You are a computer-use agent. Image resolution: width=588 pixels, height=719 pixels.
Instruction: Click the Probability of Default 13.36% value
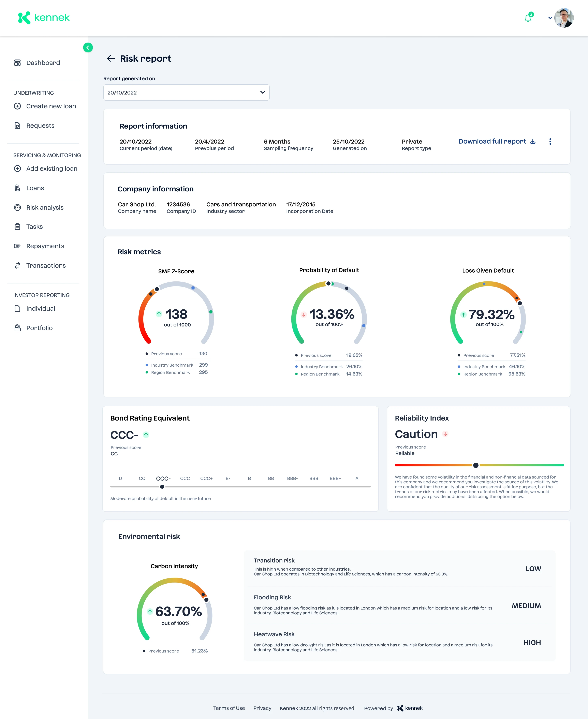332,314
